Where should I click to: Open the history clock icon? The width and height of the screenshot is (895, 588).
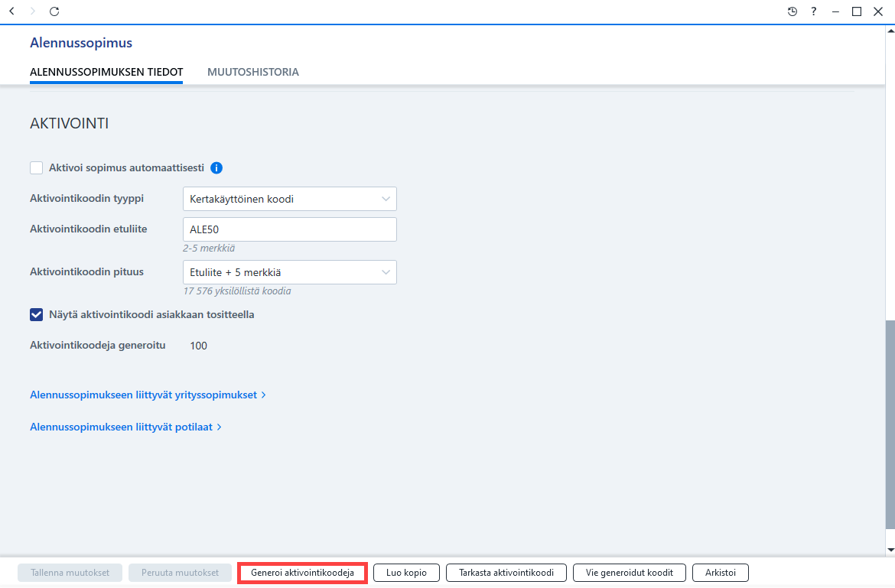pyautogui.click(x=792, y=11)
